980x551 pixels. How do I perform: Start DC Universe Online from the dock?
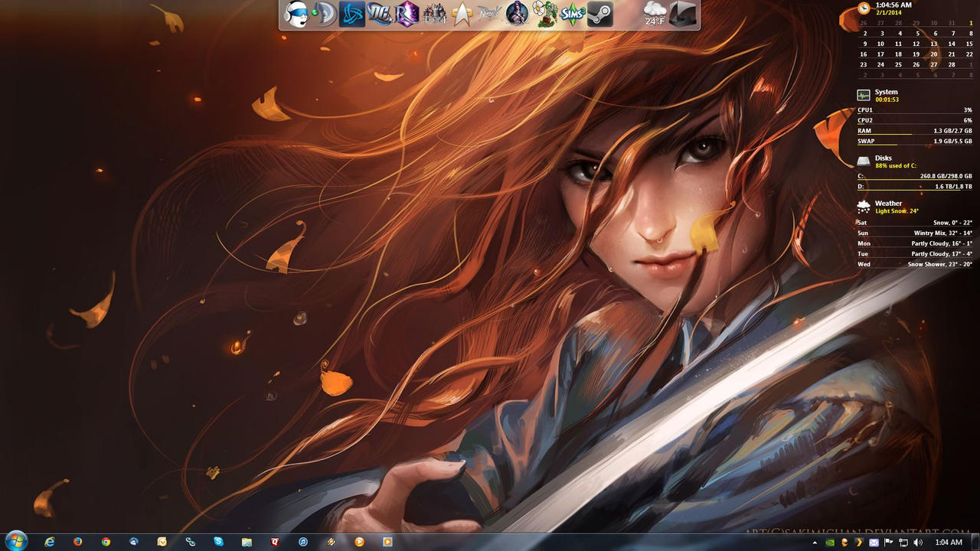(379, 13)
